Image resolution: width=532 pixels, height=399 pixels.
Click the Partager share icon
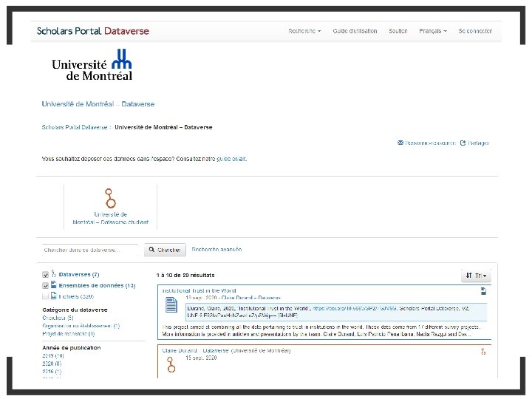pos(463,143)
